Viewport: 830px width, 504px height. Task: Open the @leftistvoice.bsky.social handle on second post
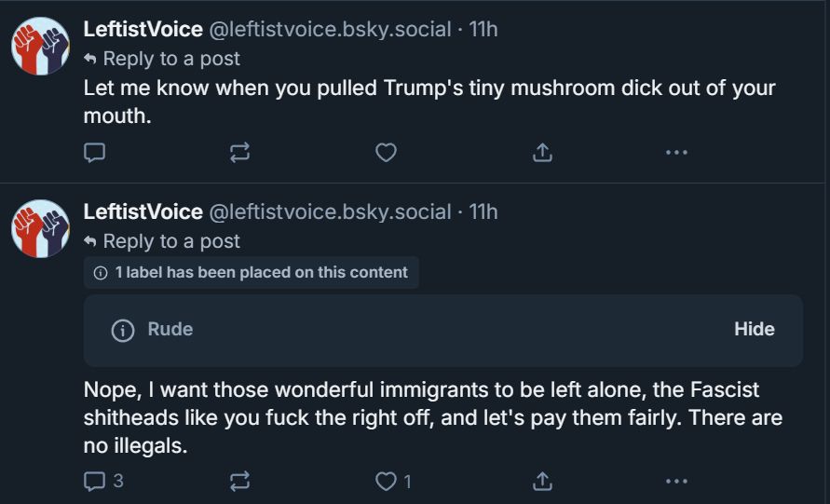330,211
